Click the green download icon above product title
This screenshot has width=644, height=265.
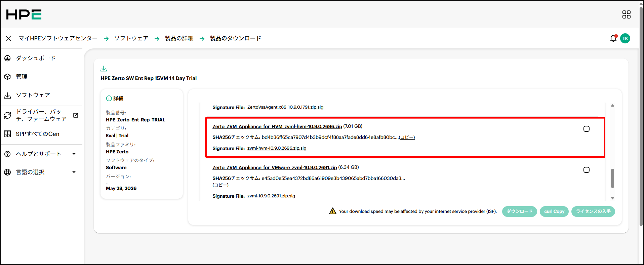[103, 68]
